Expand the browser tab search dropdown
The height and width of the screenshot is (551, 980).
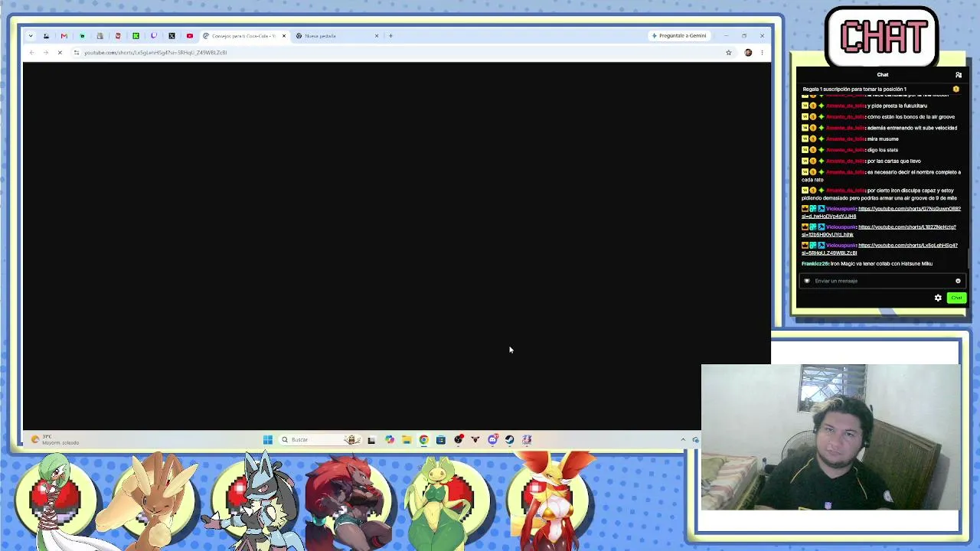coord(30,36)
